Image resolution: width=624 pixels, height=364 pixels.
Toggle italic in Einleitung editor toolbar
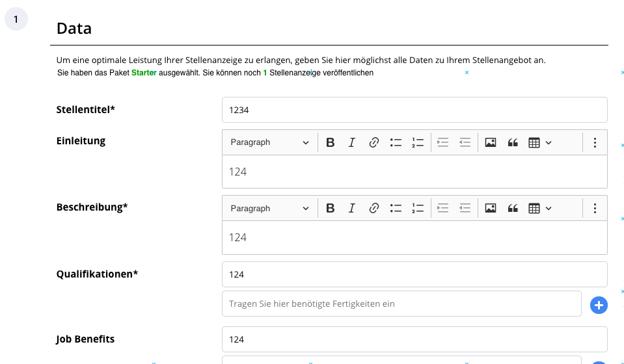click(x=352, y=142)
